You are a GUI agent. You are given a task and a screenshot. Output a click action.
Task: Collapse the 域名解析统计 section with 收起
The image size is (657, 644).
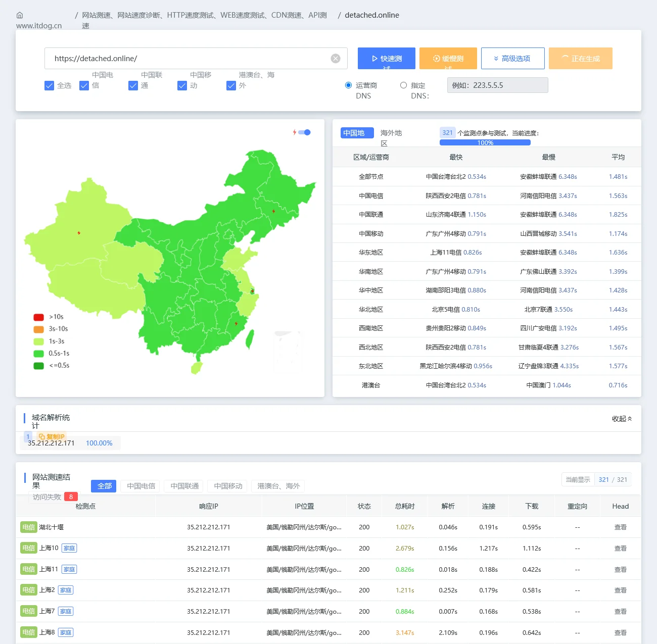click(x=622, y=419)
